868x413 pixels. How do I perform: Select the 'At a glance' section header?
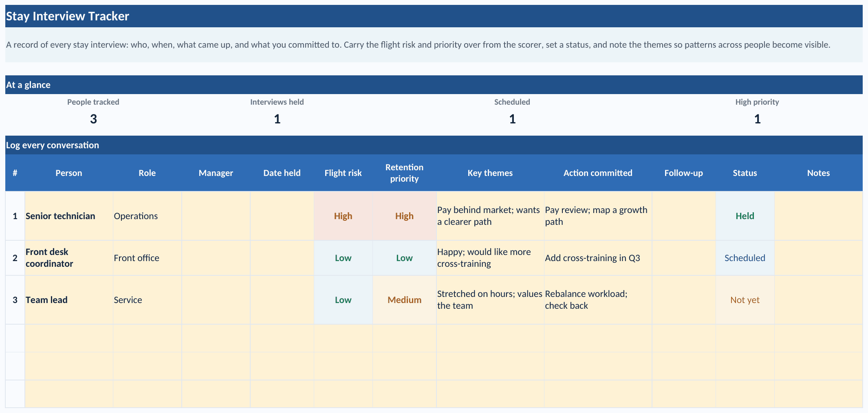(x=434, y=85)
